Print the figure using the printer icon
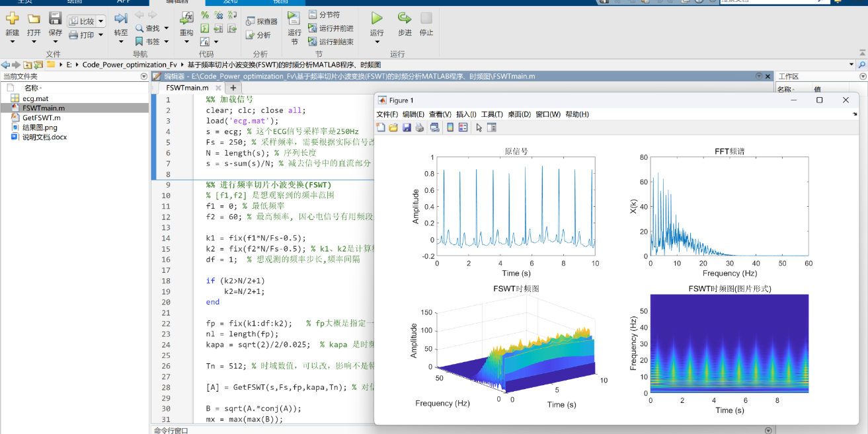Viewport: 868px width, 434px height. pyautogui.click(x=419, y=127)
